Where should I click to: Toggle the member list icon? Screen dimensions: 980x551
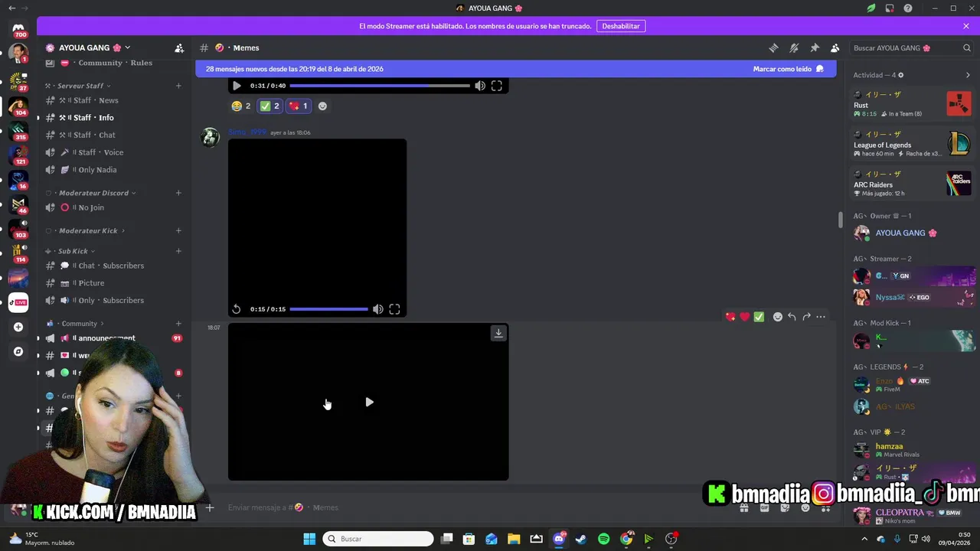point(835,47)
